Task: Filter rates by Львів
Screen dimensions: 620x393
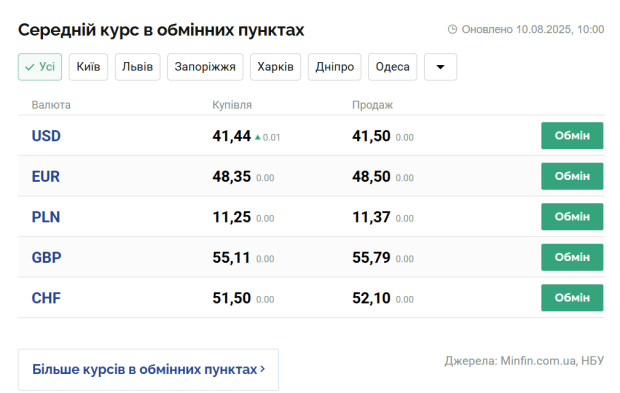Action: 138,67
